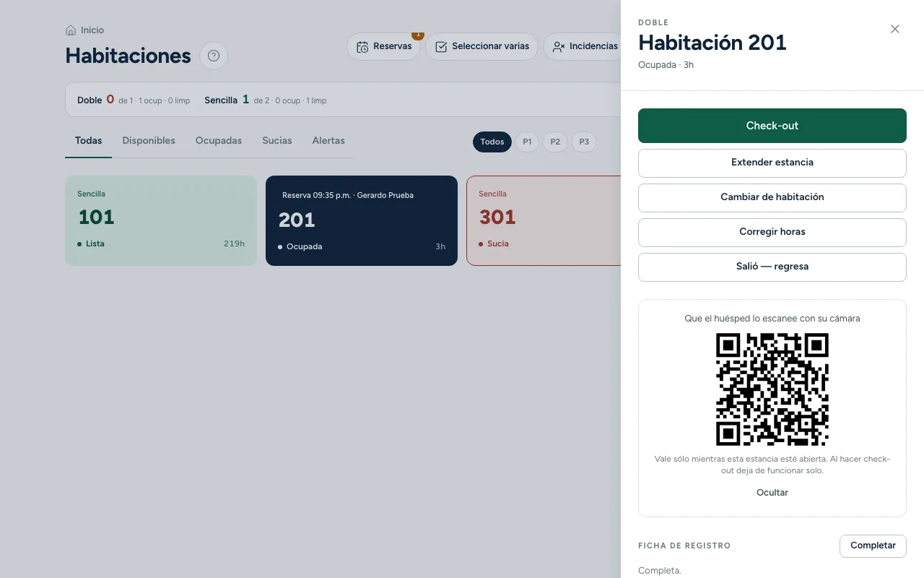924x578 pixels.
Task: Click the Sencilla room type summary
Action: [266, 100]
